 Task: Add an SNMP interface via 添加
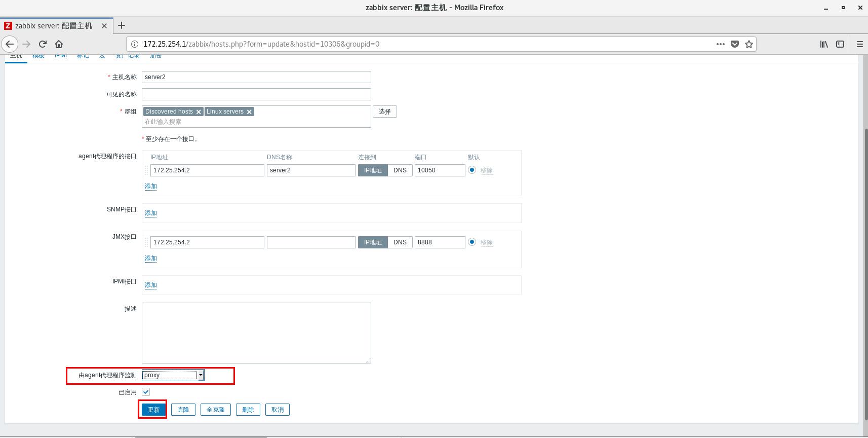click(x=151, y=213)
